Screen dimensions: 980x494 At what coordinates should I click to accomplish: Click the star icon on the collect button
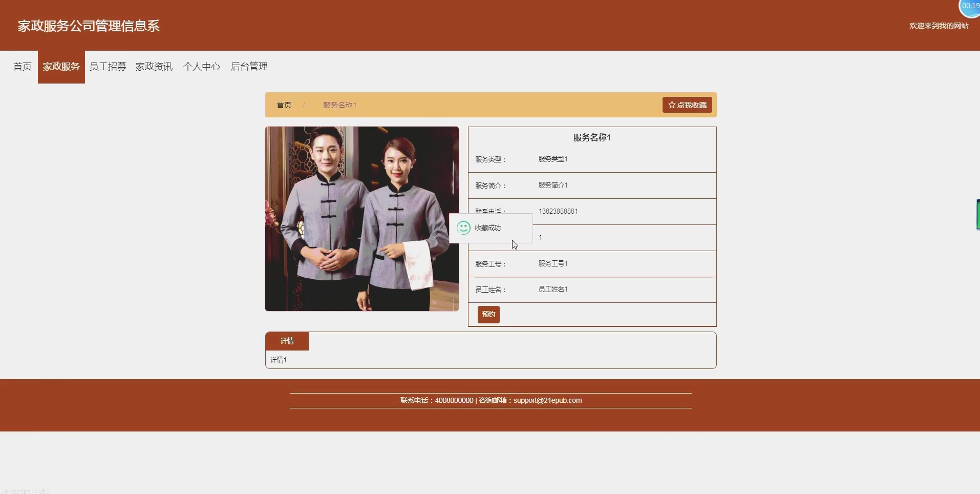pos(672,105)
